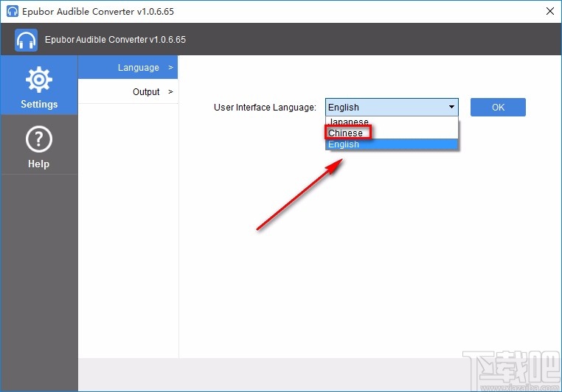Confirm language with the OK button
Image resolution: width=562 pixels, height=392 pixels.
(498, 107)
